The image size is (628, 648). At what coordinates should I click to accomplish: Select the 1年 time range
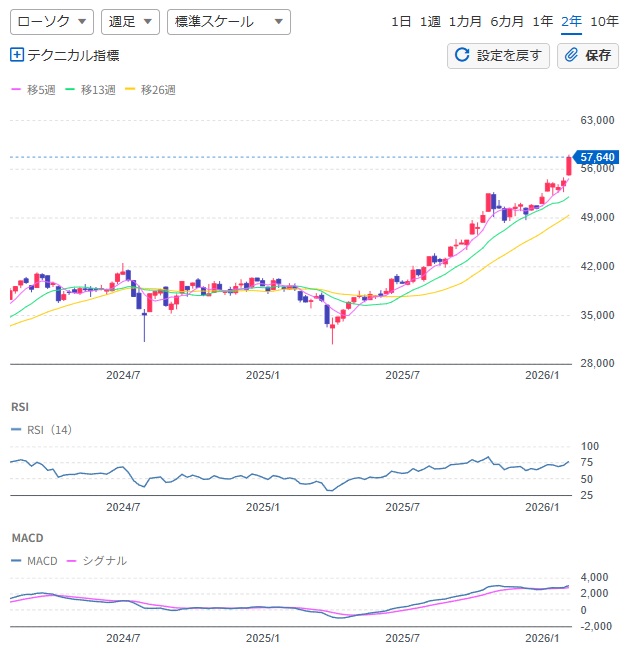[543, 21]
